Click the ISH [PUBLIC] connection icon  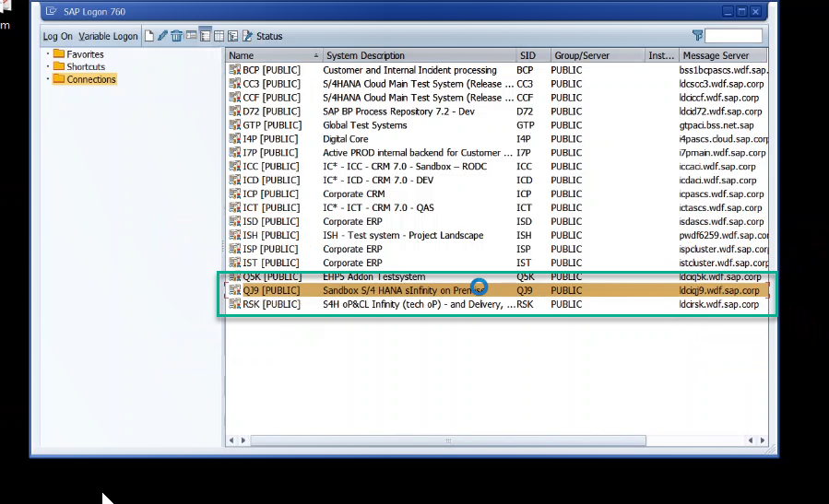[x=235, y=235]
